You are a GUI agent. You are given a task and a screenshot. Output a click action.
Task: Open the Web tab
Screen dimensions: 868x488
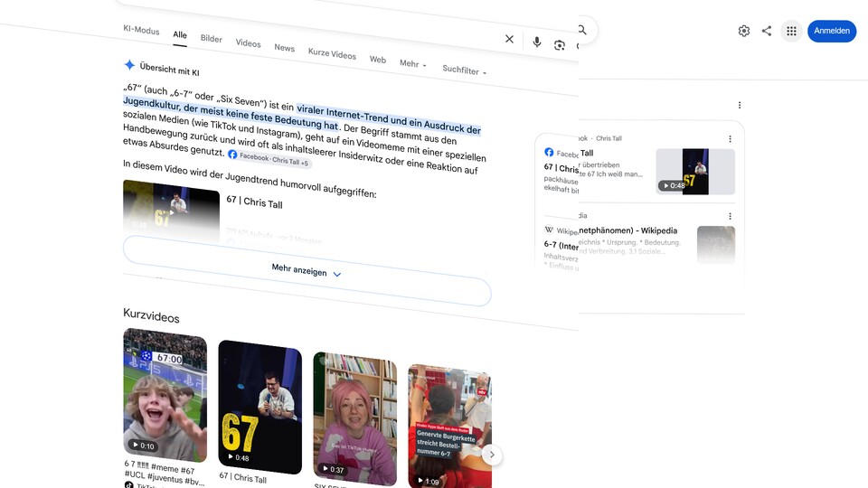tap(378, 60)
